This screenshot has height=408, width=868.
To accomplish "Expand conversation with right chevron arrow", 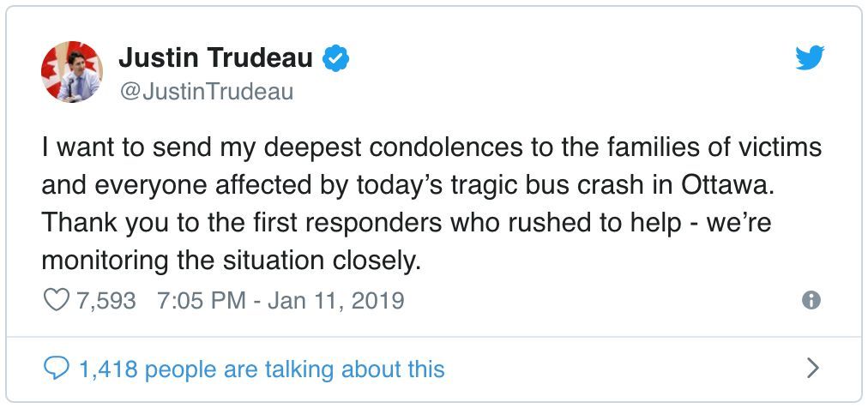I will click(x=812, y=368).
